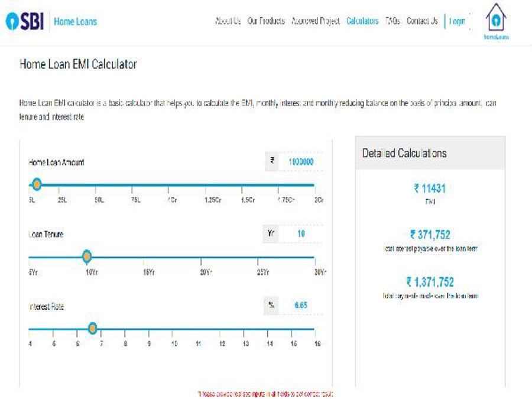
Task: Set loan amount slider to 50L mark
Action: [x=95, y=185]
